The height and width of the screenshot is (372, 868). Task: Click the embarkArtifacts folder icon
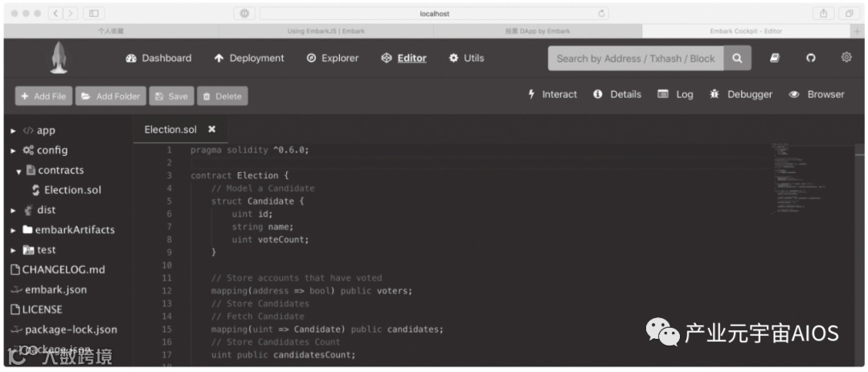(x=27, y=230)
